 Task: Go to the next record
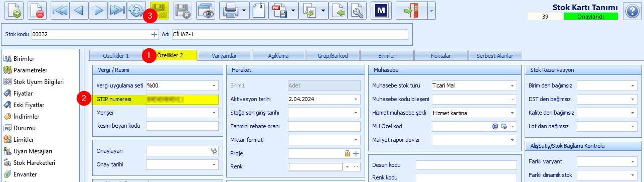tap(98, 11)
